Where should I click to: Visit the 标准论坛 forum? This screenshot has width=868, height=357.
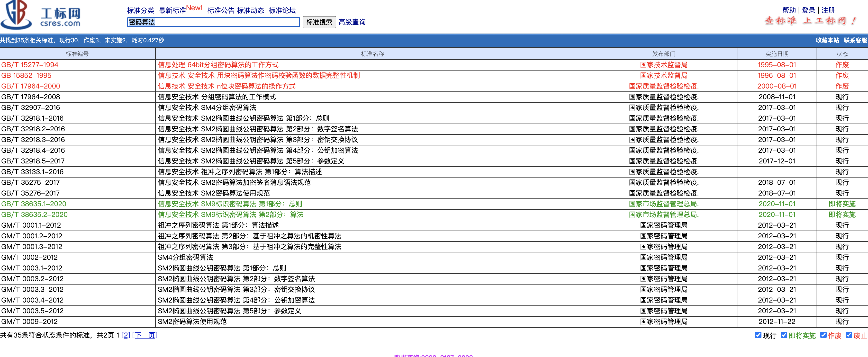tap(282, 10)
